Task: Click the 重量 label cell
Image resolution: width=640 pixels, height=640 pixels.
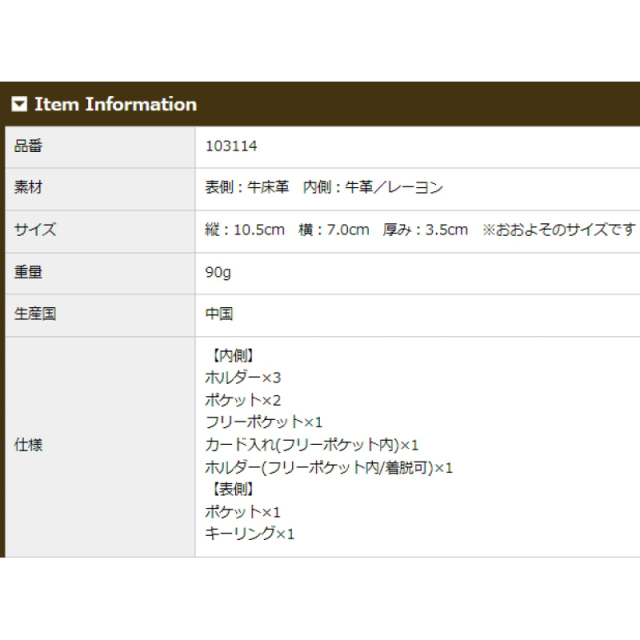Action: 100,273
